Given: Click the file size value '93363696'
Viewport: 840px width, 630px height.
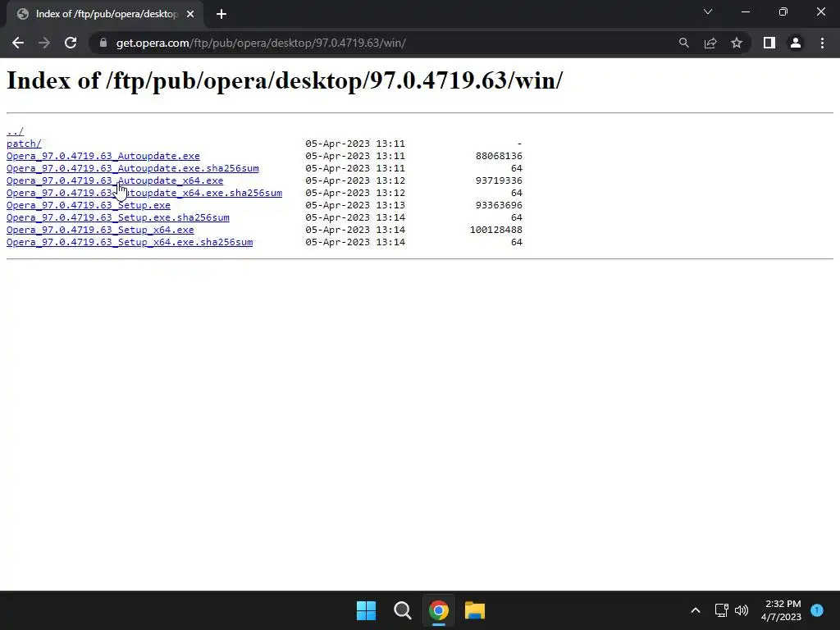Looking at the screenshot, I should [499, 205].
